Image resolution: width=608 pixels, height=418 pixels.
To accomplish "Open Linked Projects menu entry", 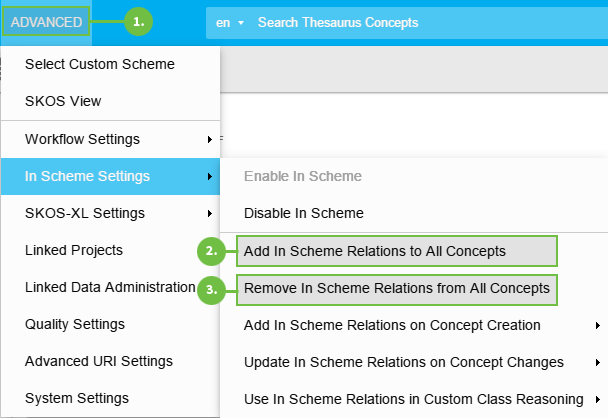I will [x=74, y=250].
